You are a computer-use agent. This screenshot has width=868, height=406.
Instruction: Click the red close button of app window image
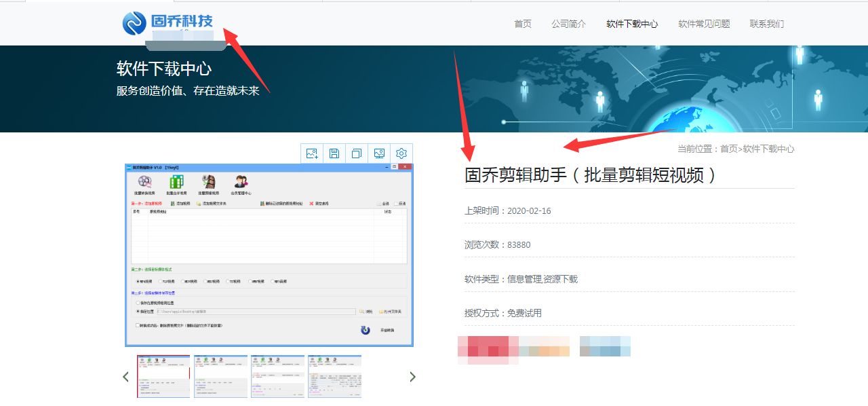click(x=405, y=167)
